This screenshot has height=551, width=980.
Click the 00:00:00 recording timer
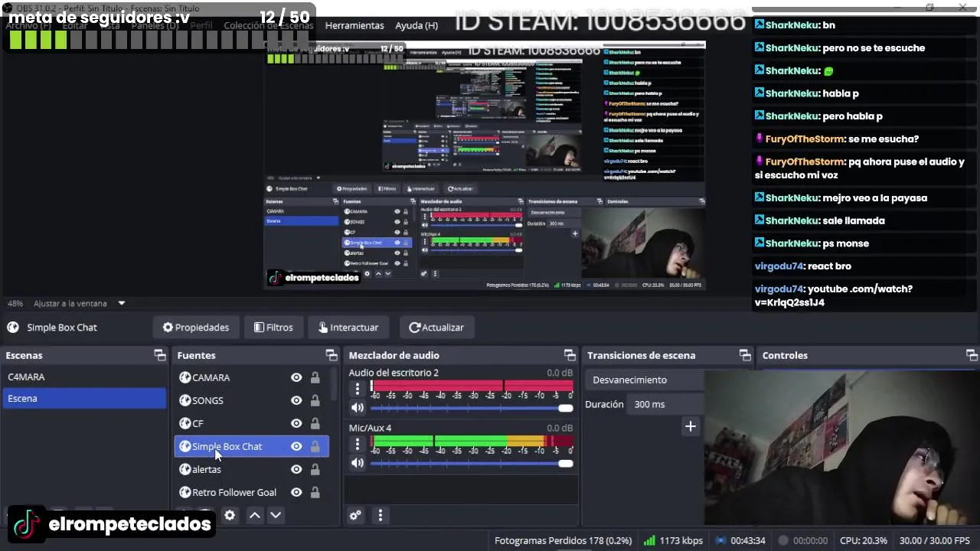(810, 540)
